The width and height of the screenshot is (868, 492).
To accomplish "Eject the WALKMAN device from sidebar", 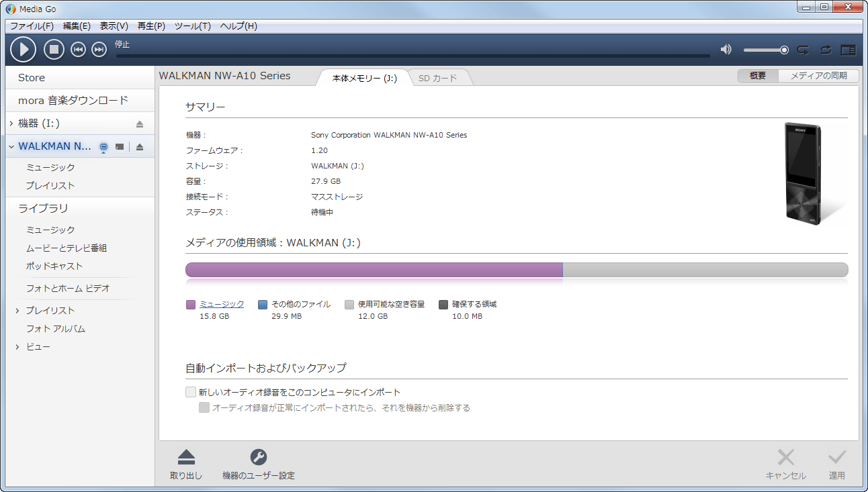I will tap(140, 147).
